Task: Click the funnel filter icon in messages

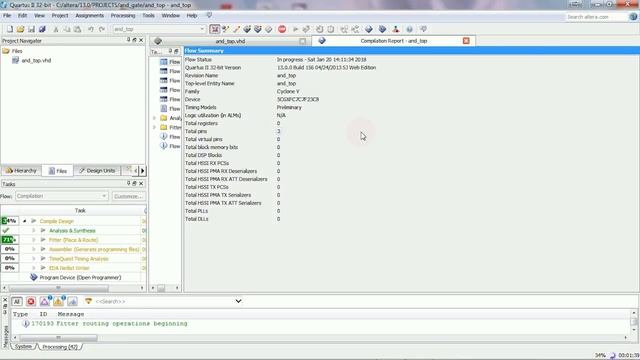Action: click(88, 301)
